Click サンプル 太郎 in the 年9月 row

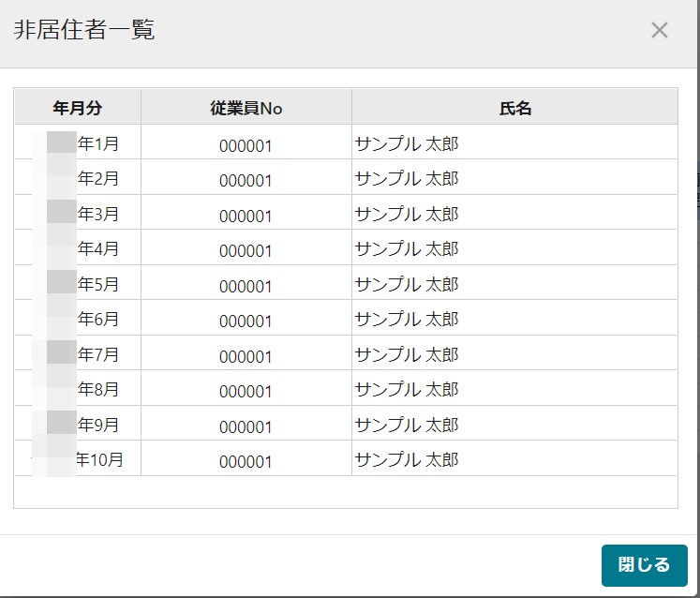click(407, 425)
